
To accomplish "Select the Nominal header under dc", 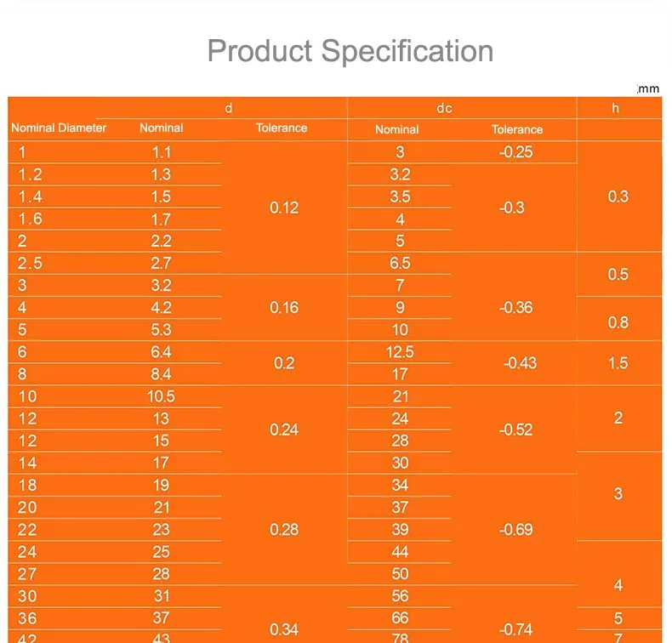I will tap(396, 130).
